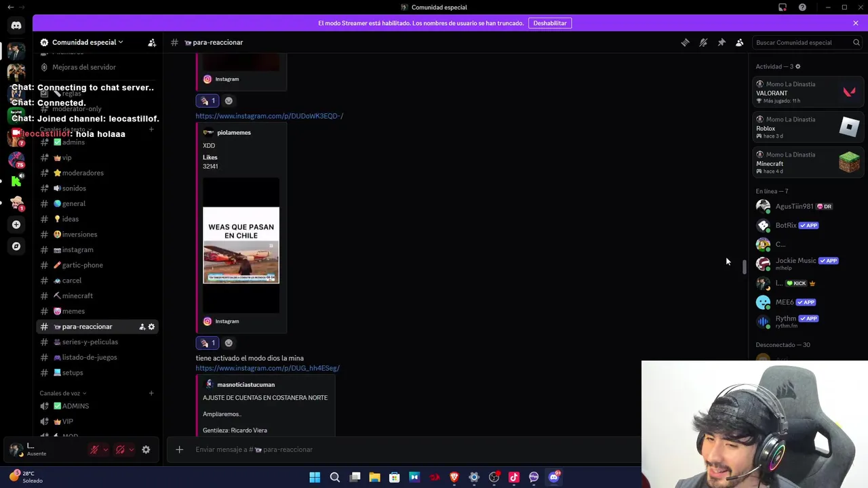Toggle reaction count under piolamemes embed

[x=208, y=343]
